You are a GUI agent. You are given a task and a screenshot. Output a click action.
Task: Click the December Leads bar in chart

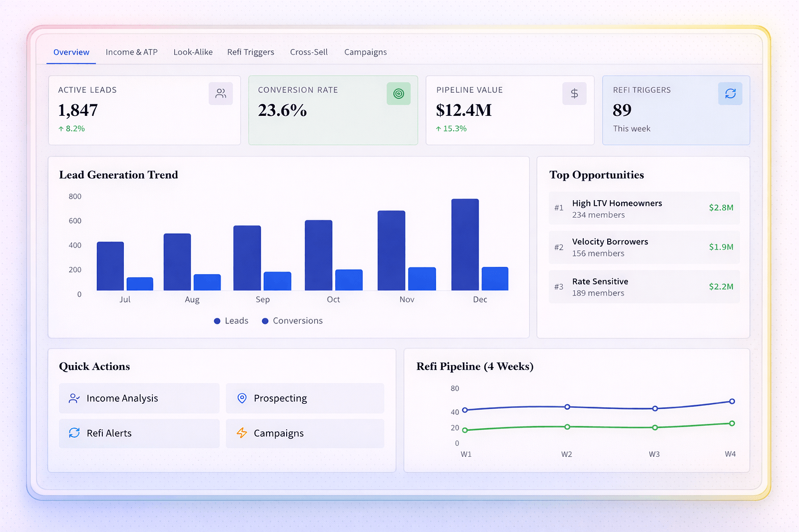point(465,245)
